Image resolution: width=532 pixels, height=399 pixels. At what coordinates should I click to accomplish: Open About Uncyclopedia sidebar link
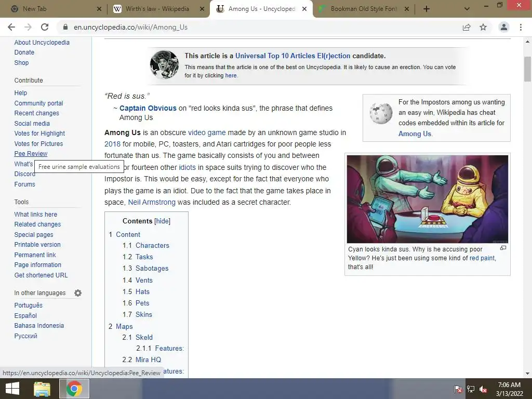coord(42,43)
